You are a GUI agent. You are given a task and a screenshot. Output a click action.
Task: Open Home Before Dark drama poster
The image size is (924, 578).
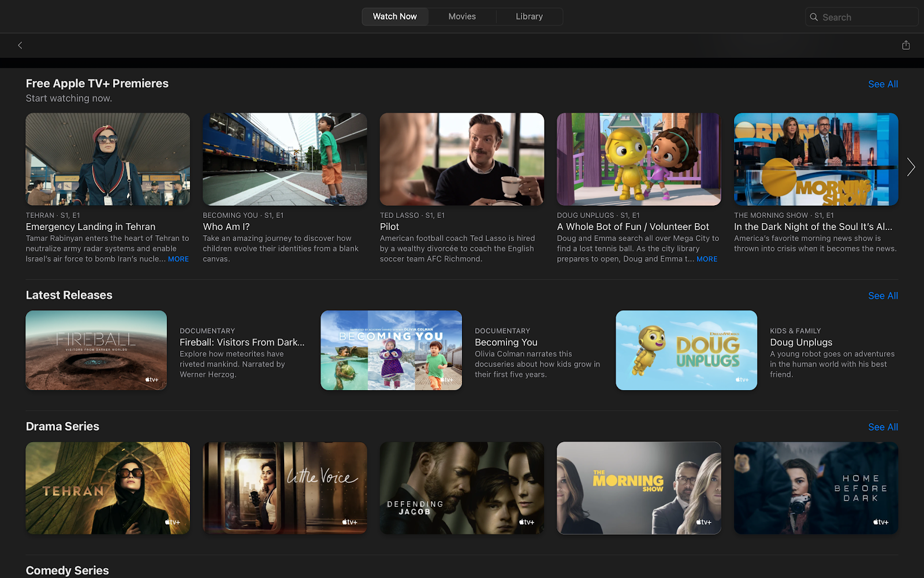tap(816, 488)
